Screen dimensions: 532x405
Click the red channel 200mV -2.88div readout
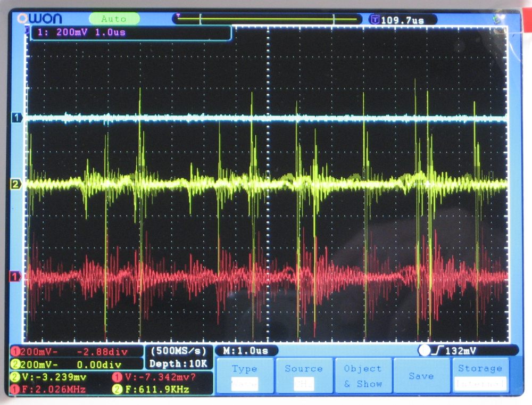pyautogui.click(x=76, y=352)
